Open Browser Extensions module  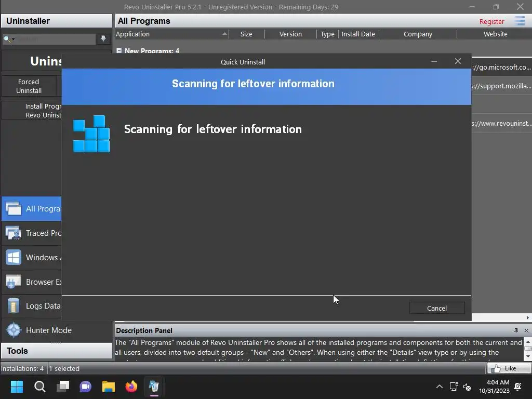pos(32,282)
